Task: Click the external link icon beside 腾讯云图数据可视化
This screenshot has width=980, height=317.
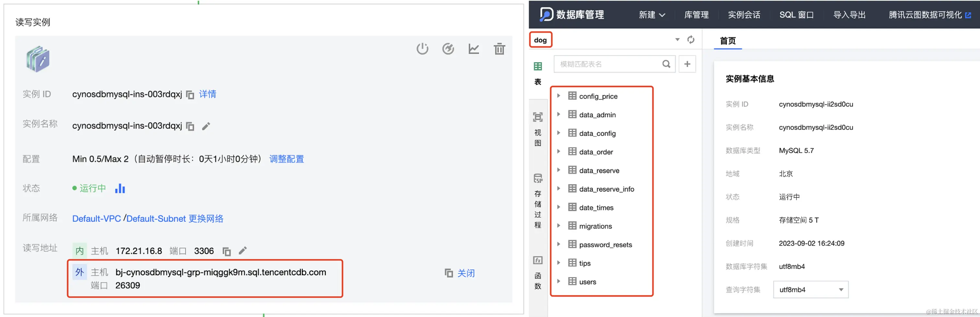Action: click(x=968, y=15)
